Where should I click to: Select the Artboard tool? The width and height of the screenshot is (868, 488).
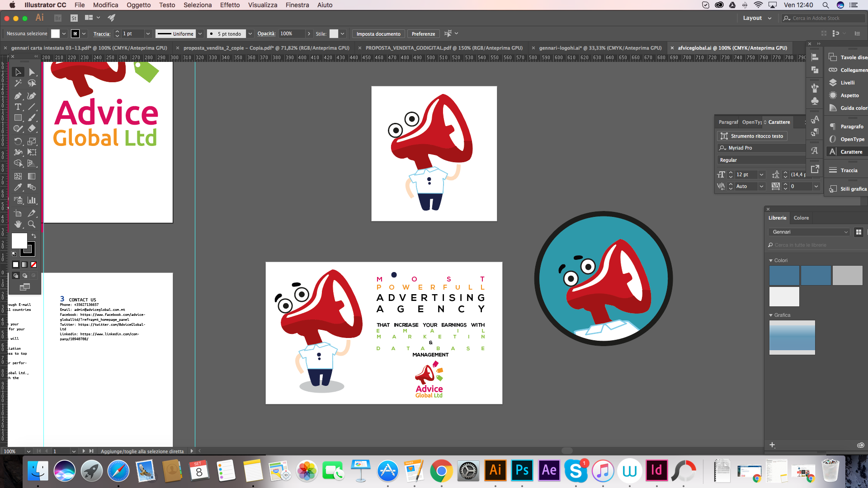[18, 213]
